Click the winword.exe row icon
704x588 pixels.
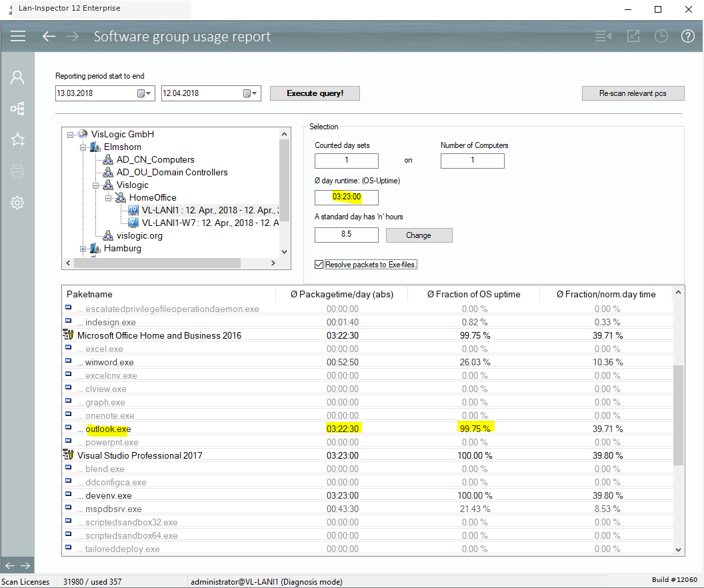click(68, 361)
